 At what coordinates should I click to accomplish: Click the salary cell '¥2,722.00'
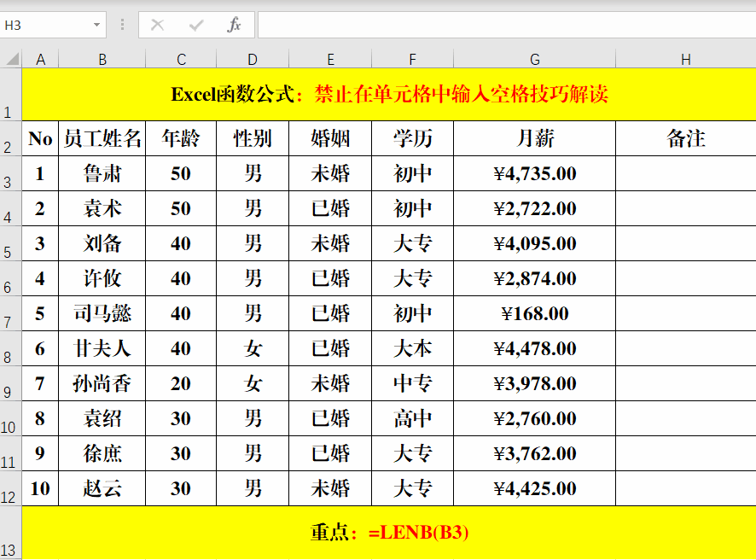[535, 208]
